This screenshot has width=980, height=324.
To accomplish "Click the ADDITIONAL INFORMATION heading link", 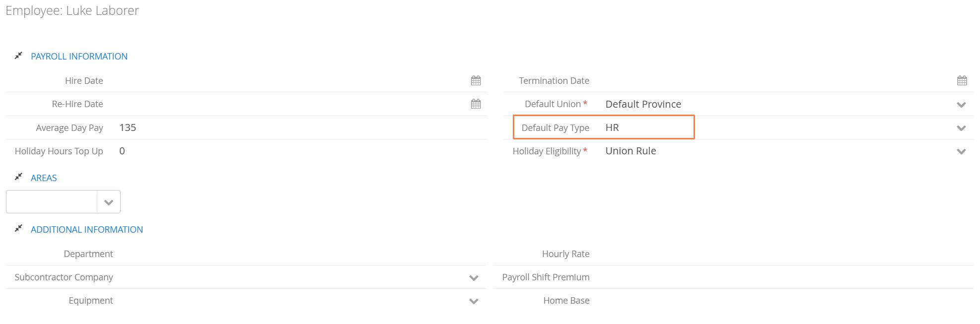I will point(87,229).
